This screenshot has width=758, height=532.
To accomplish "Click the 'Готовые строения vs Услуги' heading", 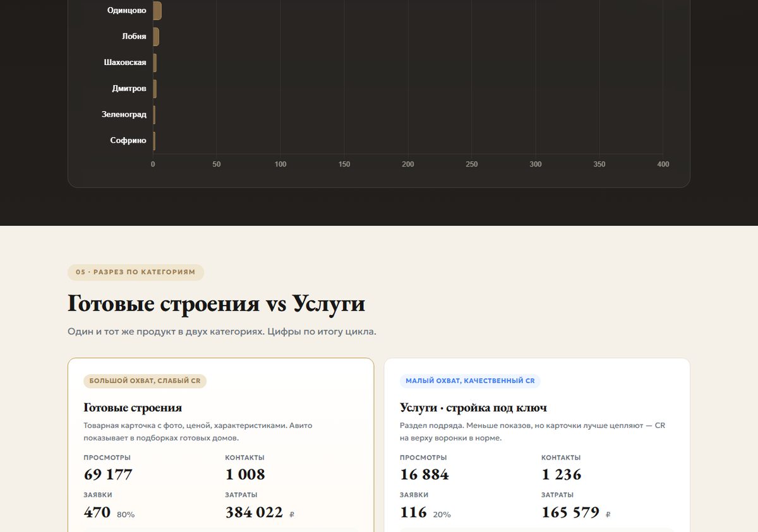I will pyautogui.click(x=217, y=304).
